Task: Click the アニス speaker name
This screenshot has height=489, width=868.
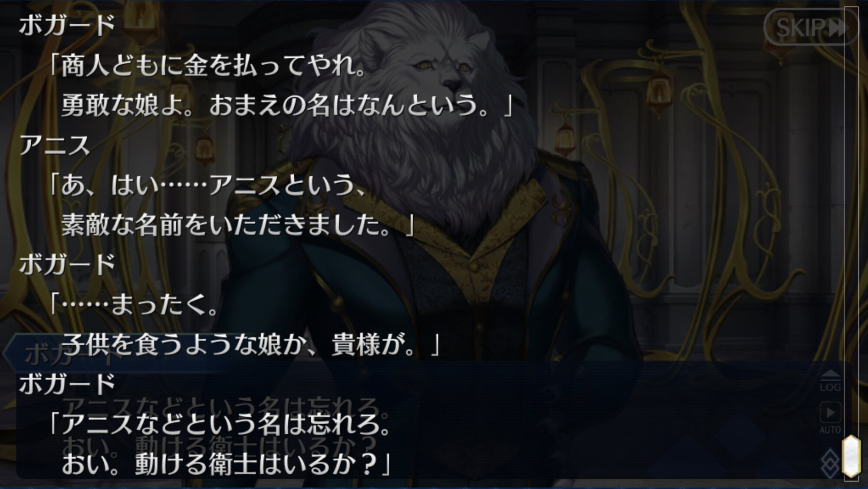Action: point(55,145)
